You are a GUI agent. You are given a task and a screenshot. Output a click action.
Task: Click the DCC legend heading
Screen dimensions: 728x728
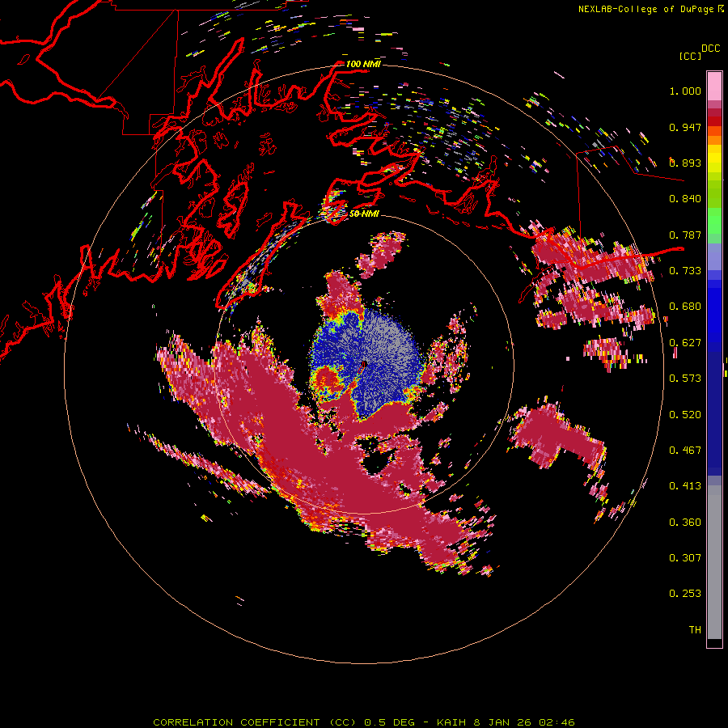[x=710, y=49]
